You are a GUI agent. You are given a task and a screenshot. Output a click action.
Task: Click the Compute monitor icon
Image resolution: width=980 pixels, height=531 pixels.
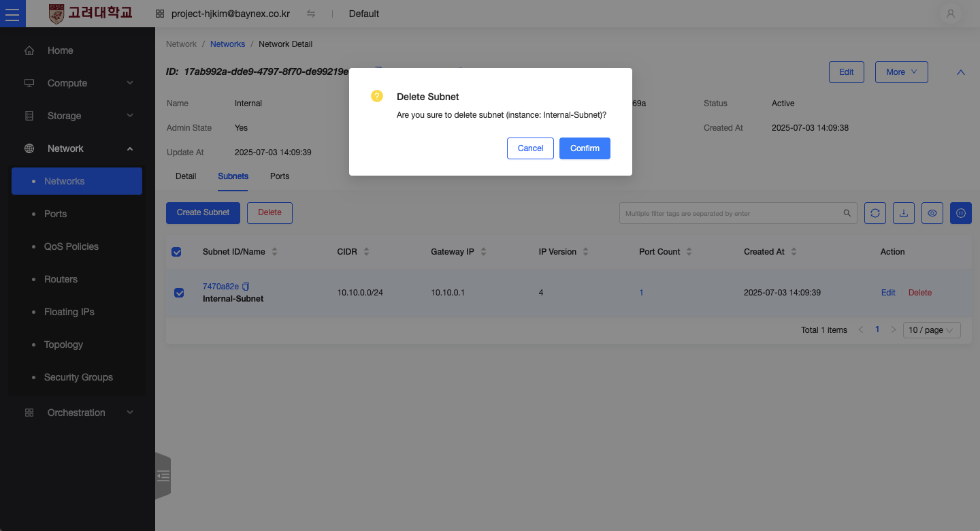tap(29, 83)
